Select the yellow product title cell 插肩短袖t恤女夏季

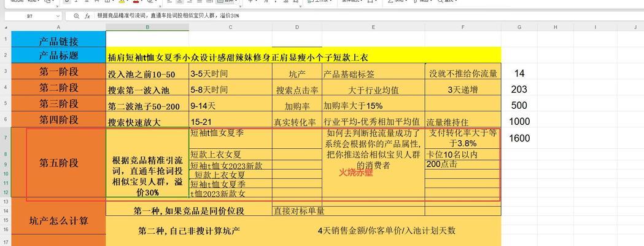pos(303,57)
